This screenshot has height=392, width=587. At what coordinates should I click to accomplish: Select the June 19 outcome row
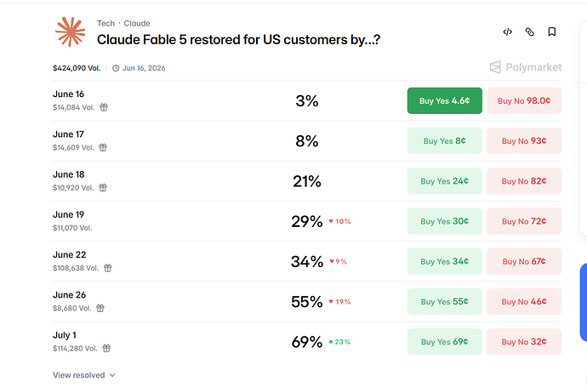[307, 221]
